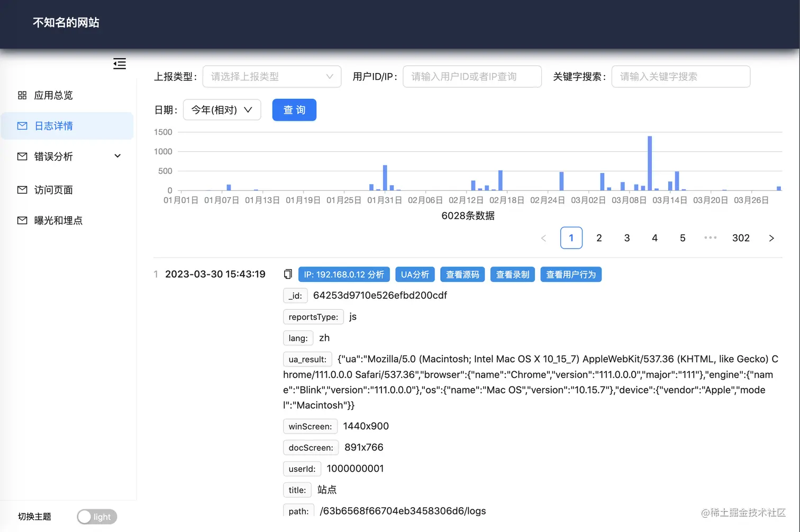Click the userId value 1000000001
Viewport: 800px width, 532px height.
[355, 469]
